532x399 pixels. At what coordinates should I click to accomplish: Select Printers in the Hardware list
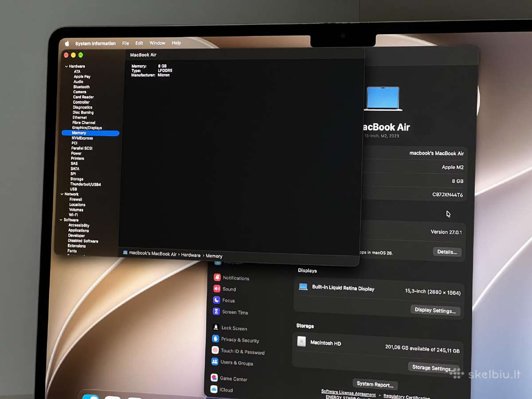pyautogui.click(x=78, y=159)
